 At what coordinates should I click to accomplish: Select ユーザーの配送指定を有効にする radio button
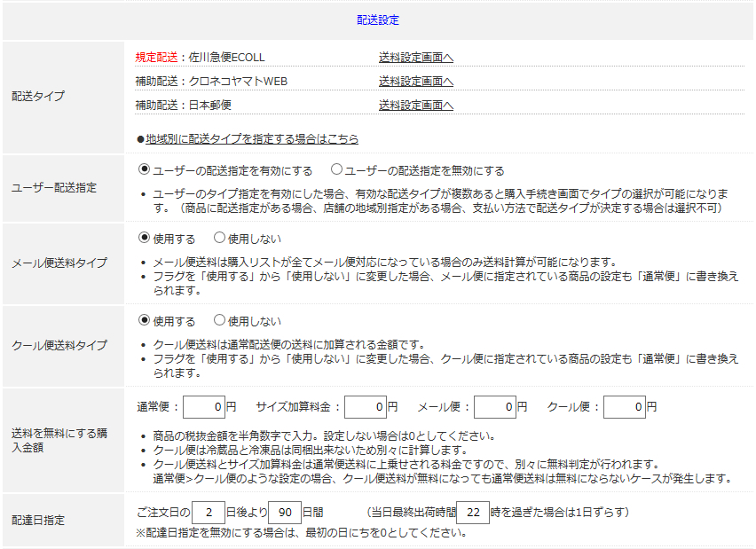click(144, 169)
